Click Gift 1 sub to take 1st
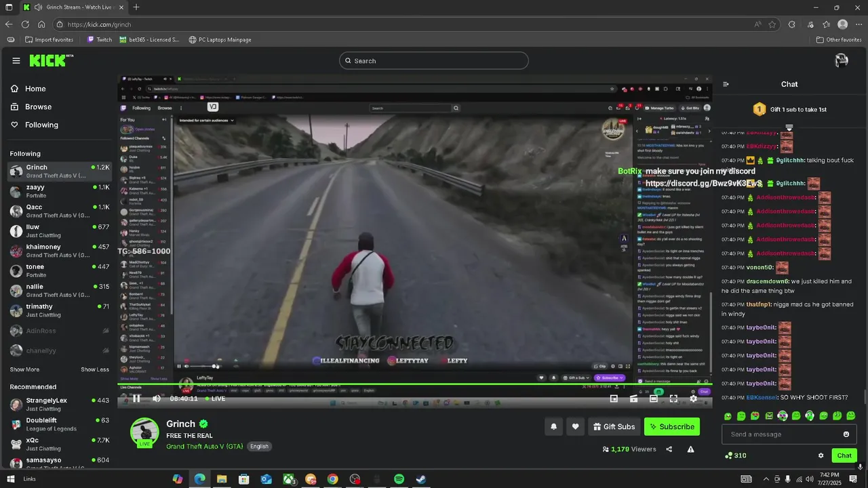 (x=789, y=109)
